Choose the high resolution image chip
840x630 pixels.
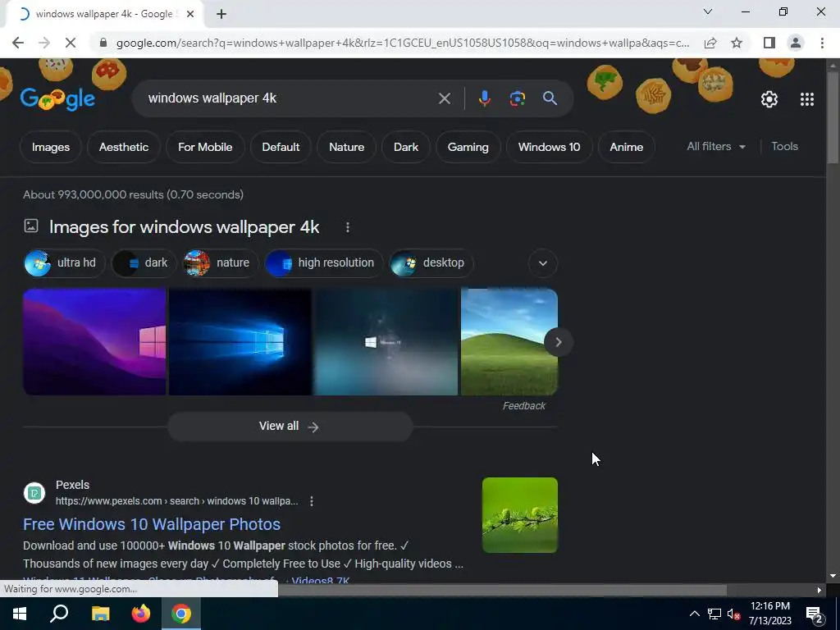[323, 263]
